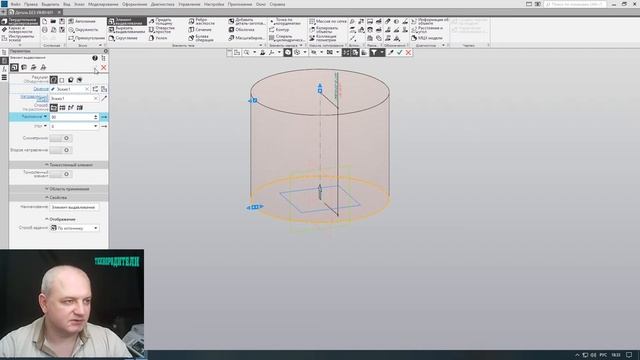
Task: Cancel operation with red X in viewport toolbar
Action: pyautogui.click(x=408, y=52)
